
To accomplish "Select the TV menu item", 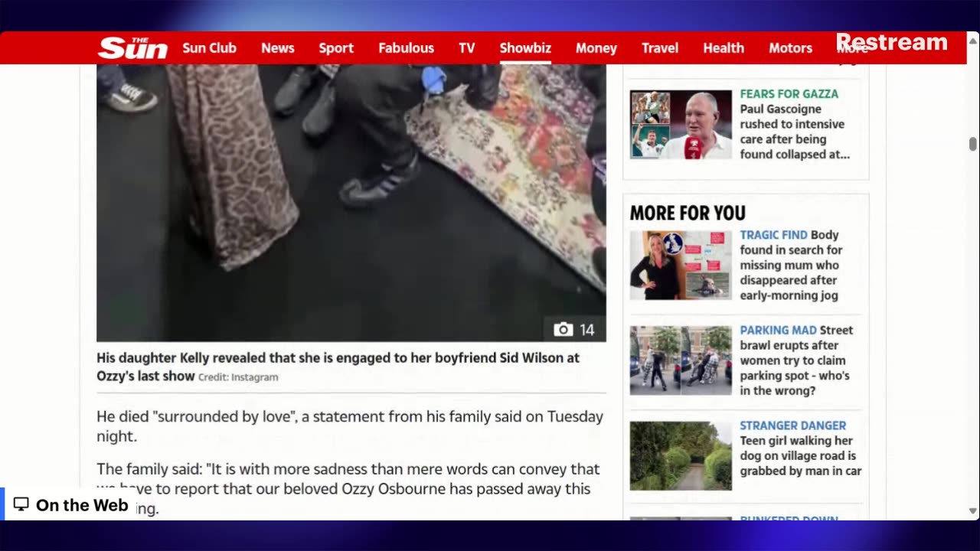I will (466, 47).
